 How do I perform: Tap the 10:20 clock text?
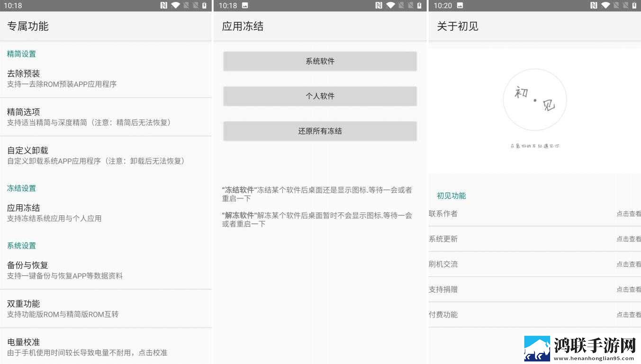pos(443,6)
